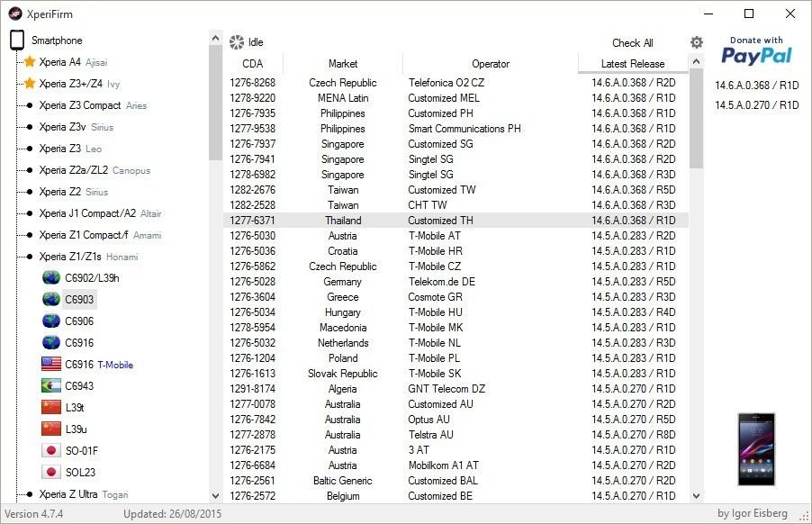This screenshot has height=524, width=812.
Task: Click the Smartphone device icon
Action: 17,40
